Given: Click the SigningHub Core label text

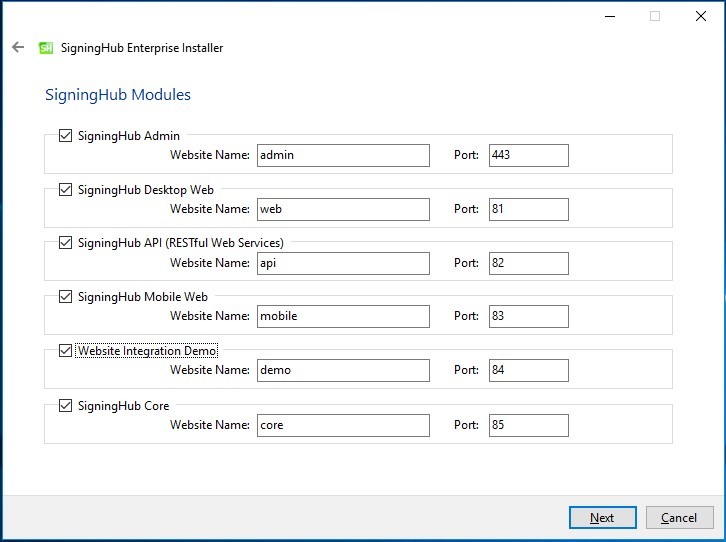Looking at the screenshot, I should coord(123,406).
